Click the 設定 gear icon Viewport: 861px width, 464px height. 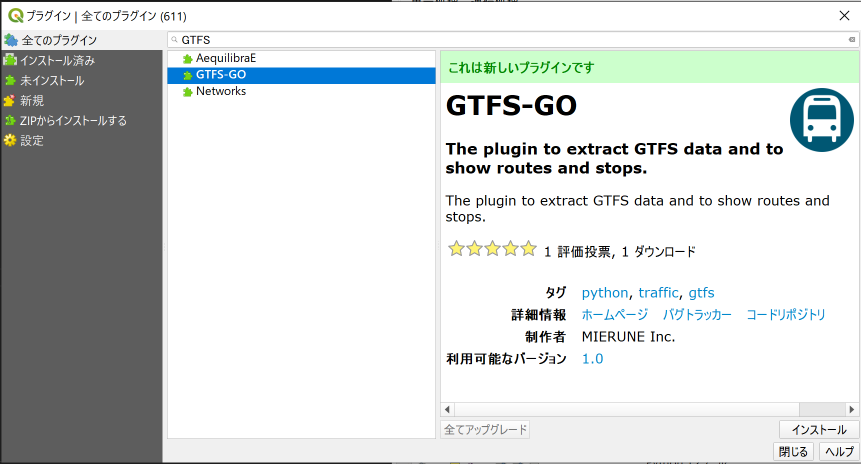click(10, 141)
